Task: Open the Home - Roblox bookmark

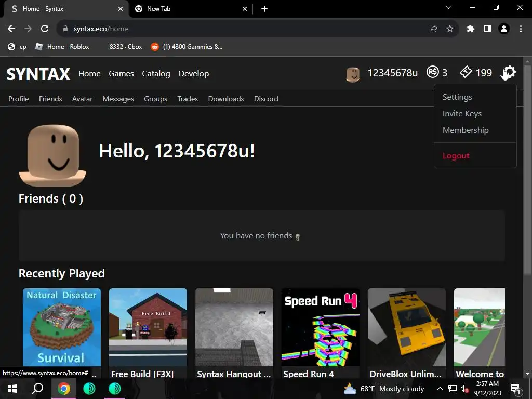Action: pyautogui.click(x=62, y=47)
